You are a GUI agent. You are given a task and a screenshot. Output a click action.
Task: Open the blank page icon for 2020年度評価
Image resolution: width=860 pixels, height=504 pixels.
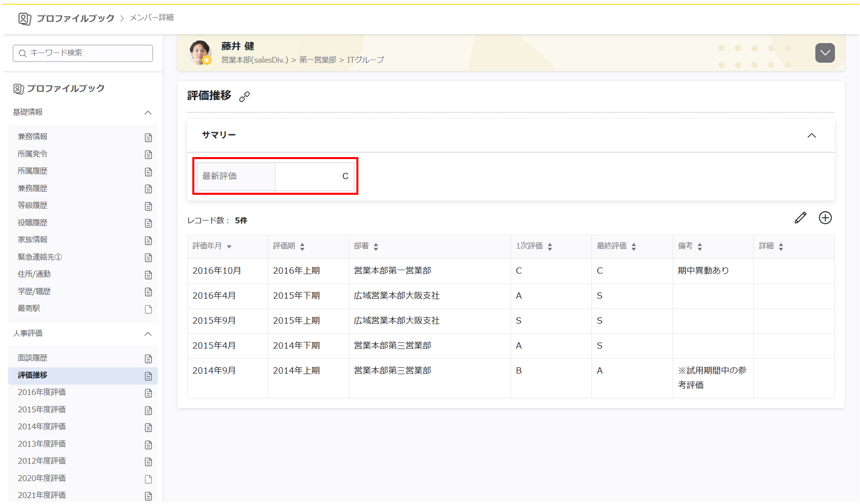click(x=148, y=479)
